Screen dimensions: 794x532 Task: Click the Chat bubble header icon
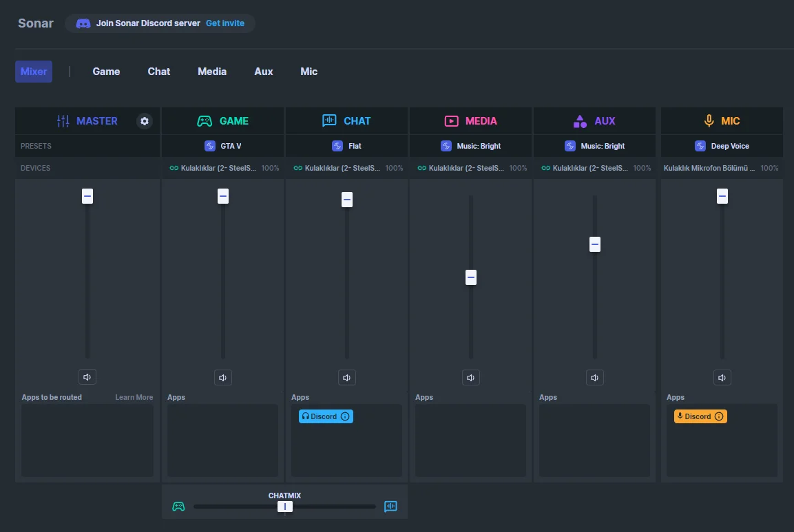coord(329,120)
